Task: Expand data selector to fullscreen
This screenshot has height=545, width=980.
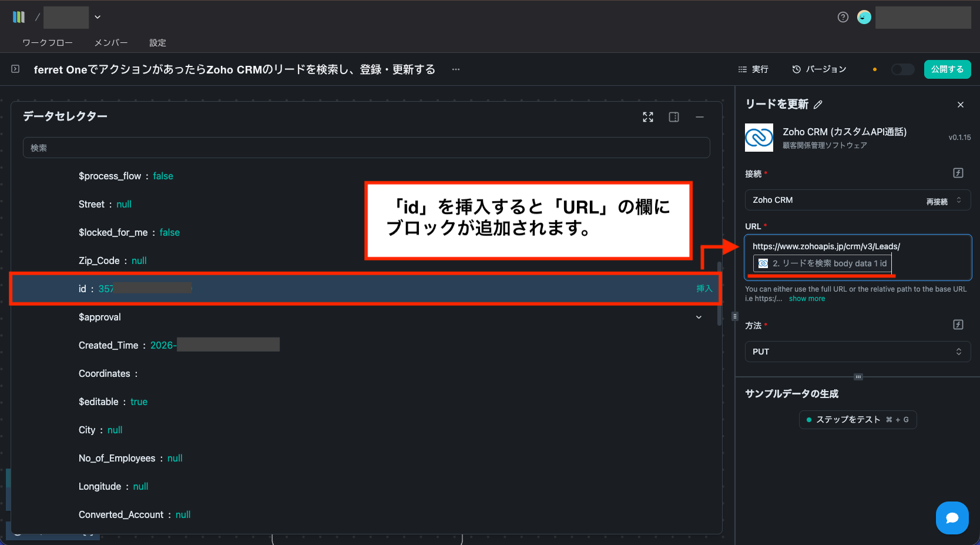Action: 648,117
